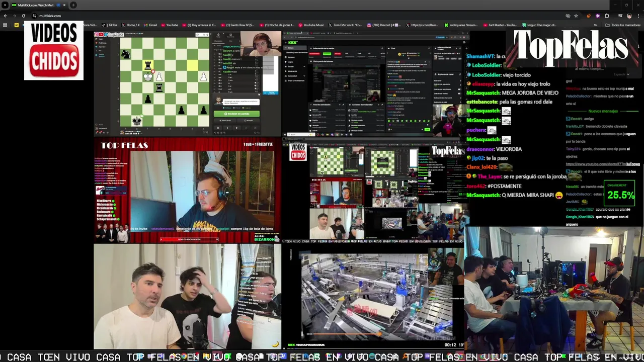
Task: Click the Nuevos mensajes chat divider
Action: 603,111
